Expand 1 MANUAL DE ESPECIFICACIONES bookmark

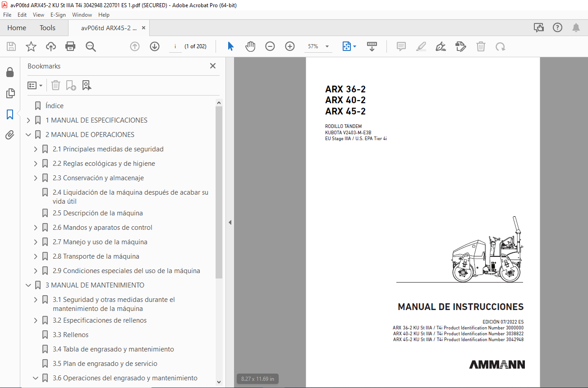coord(28,120)
